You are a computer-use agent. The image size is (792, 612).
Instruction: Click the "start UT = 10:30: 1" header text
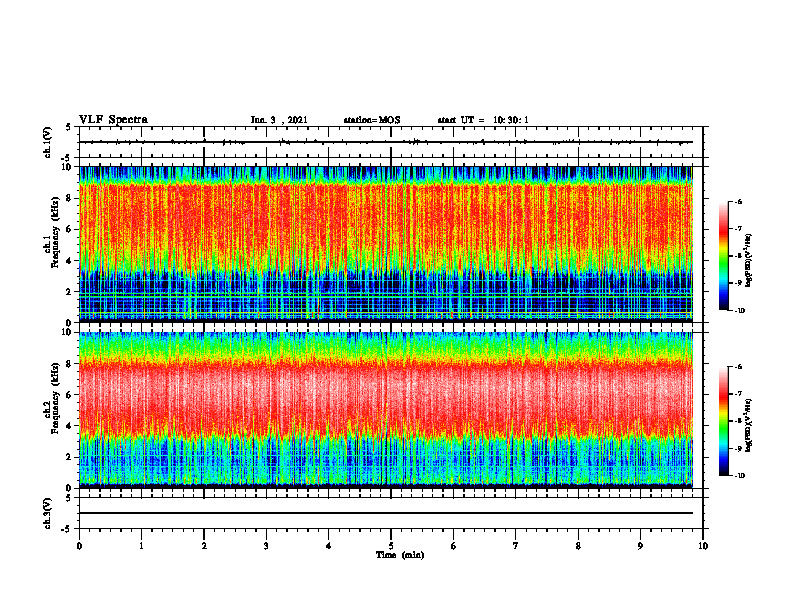click(483, 120)
